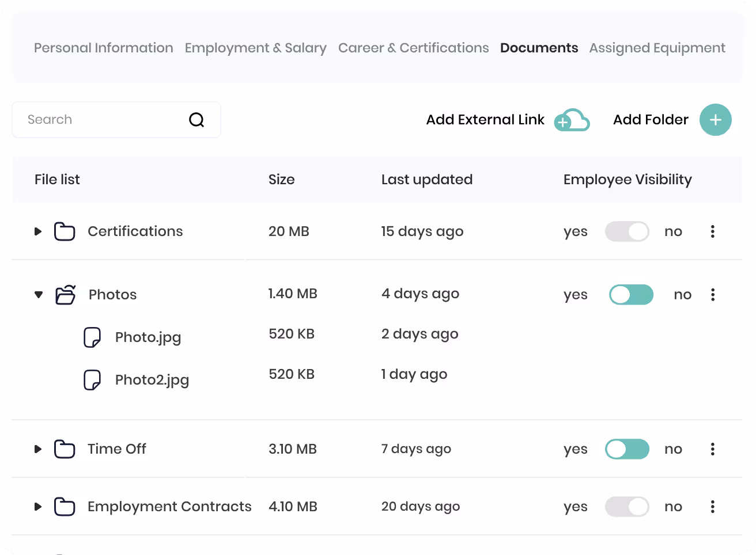The height and width of the screenshot is (555, 756).
Task: Click the Last updated column header
Action: [427, 180]
